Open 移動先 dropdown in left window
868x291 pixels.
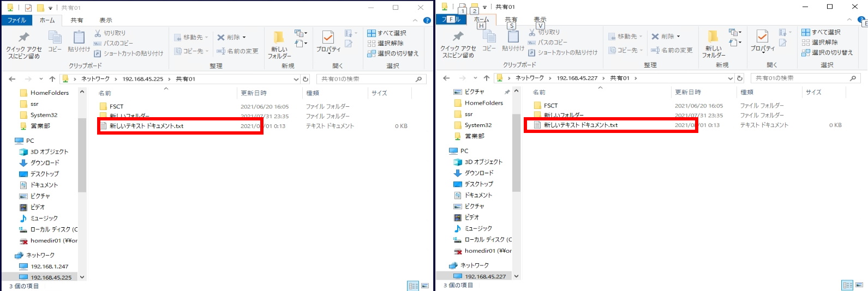point(191,37)
